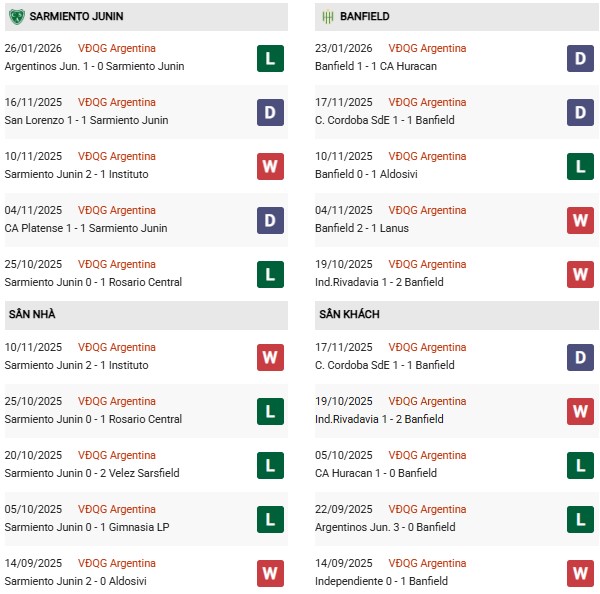Click the Sarmiento Junin team crest icon
The image size is (600, 594).
coord(16,16)
